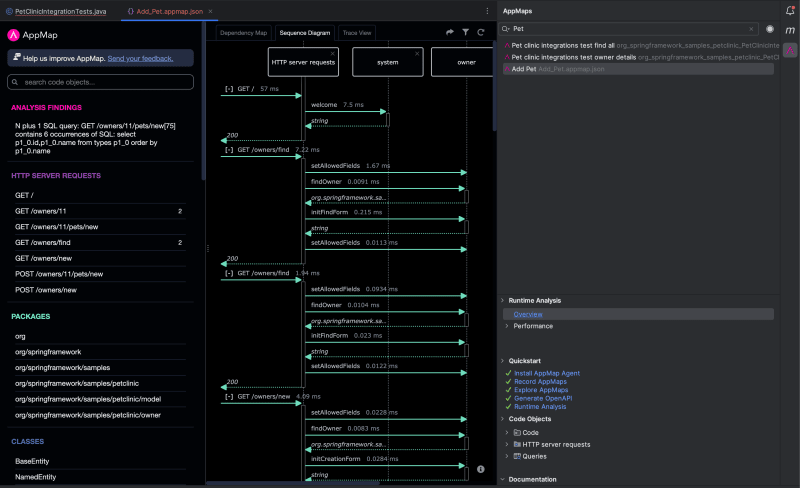Select org/springframework/samples/petclinic/model package

pos(98,399)
